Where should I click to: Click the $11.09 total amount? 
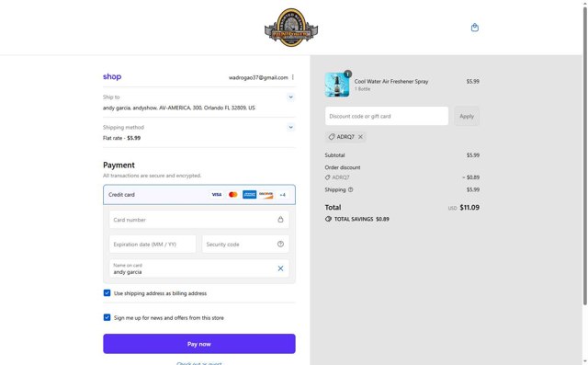469,208
